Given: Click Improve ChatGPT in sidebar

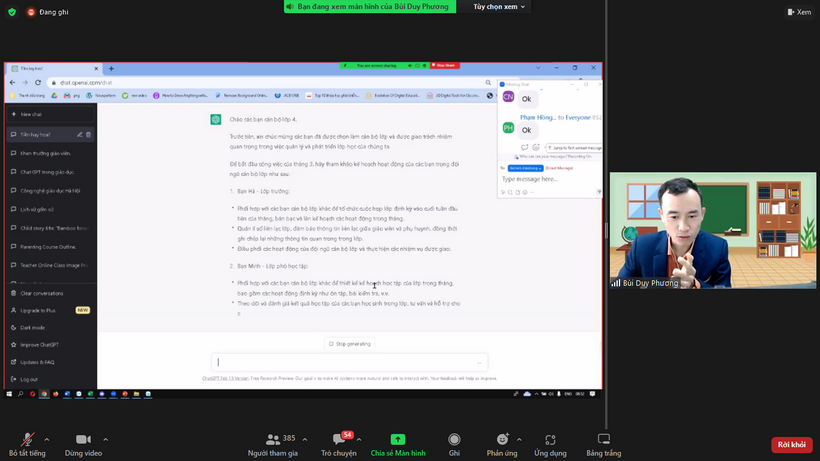Looking at the screenshot, I should pos(39,345).
